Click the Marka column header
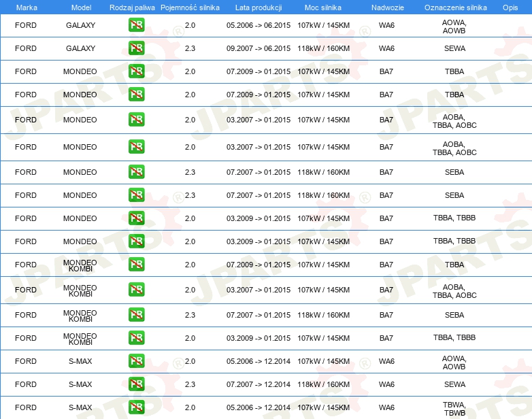This screenshot has height=419, width=532. [x=27, y=7]
